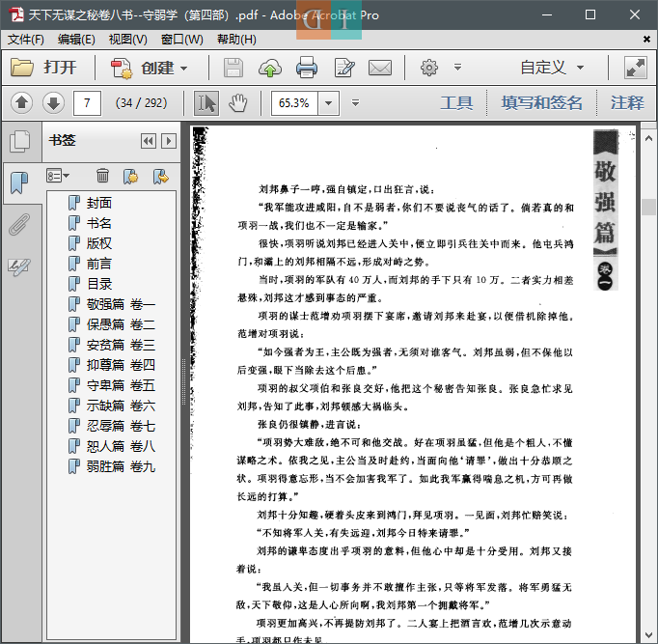Jump to the 安贫篇 卷三 bookmark
This screenshot has height=644, width=658.
click(x=121, y=345)
